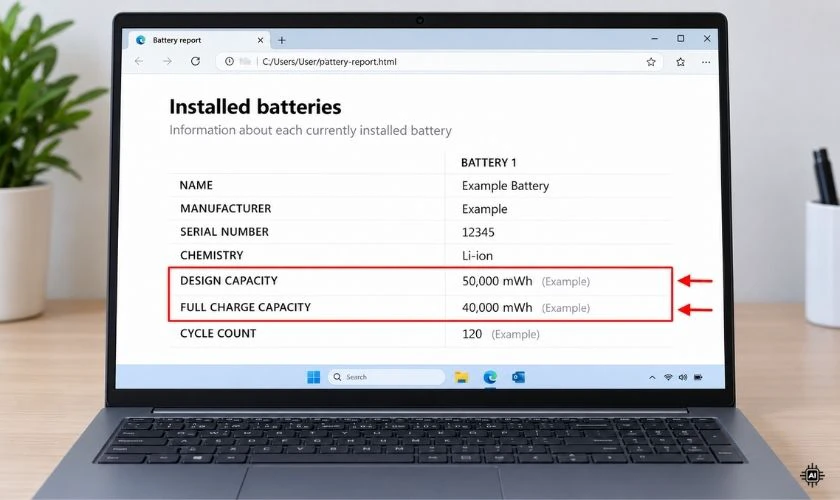Click the Example Battery name value
840x500 pixels.
505,186
